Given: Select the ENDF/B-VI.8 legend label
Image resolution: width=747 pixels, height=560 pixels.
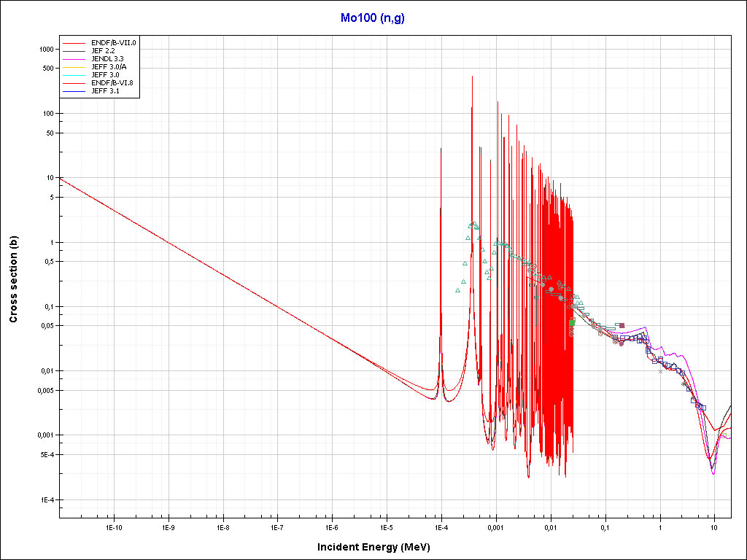Looking at the screenshot, I should click(x=112, y=83).
